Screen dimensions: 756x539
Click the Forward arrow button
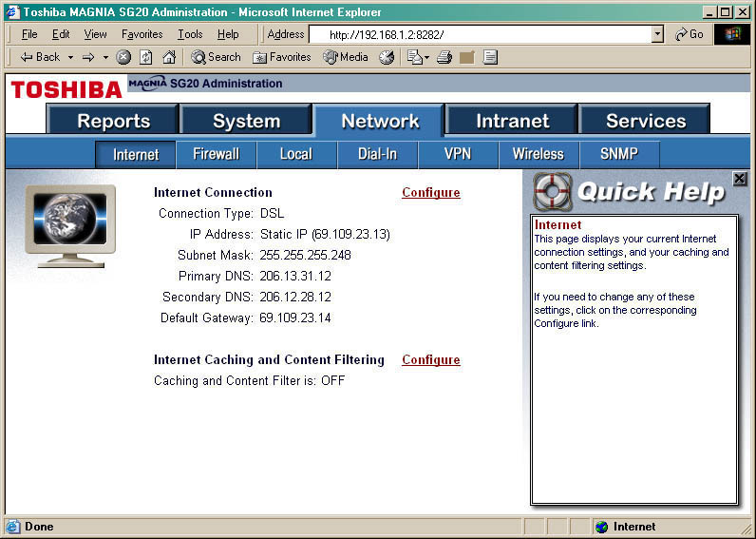pos(88,57)
